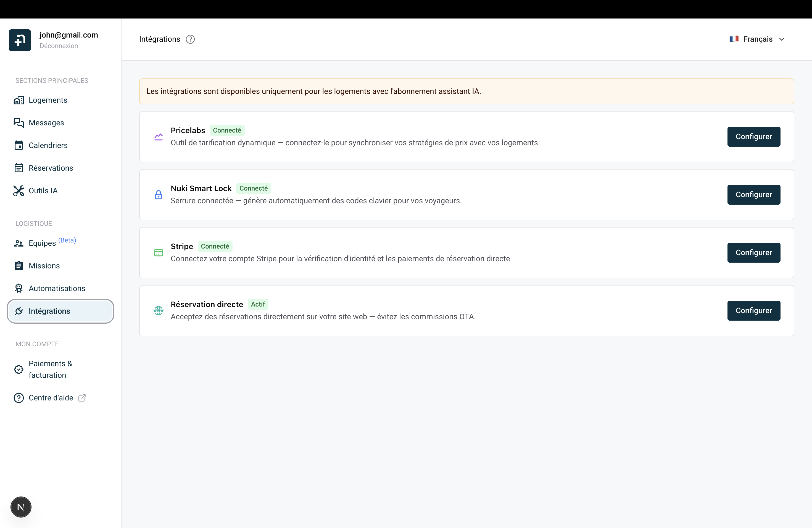Click the Stripe title
The height and width of the screenshot is (528, 812).
(182, 246)
